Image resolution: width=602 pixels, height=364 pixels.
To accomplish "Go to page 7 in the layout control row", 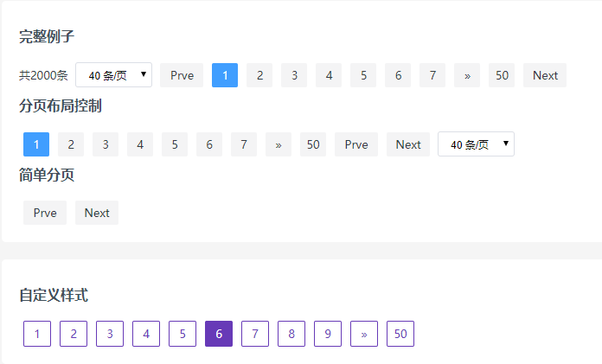I will 244,144.
